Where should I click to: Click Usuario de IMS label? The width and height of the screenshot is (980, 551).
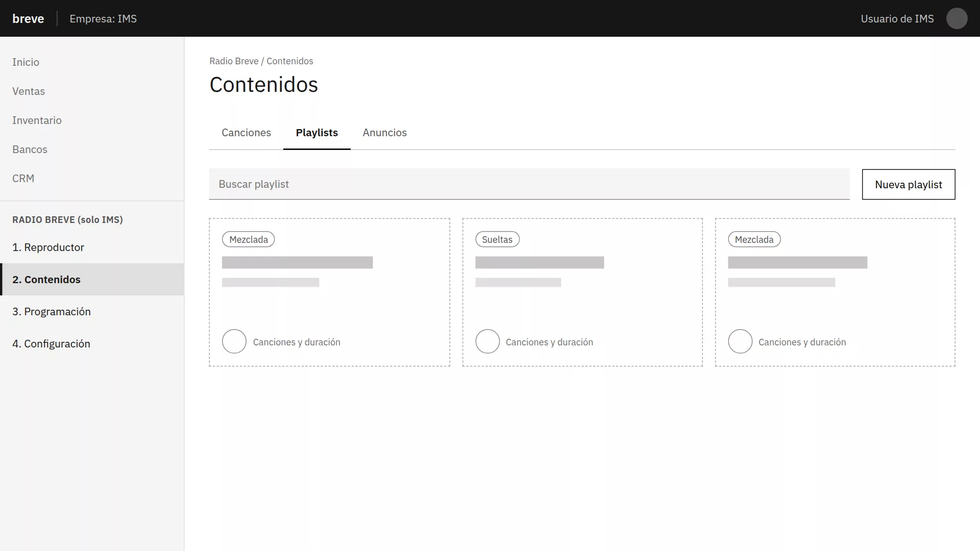click(897, 19)
